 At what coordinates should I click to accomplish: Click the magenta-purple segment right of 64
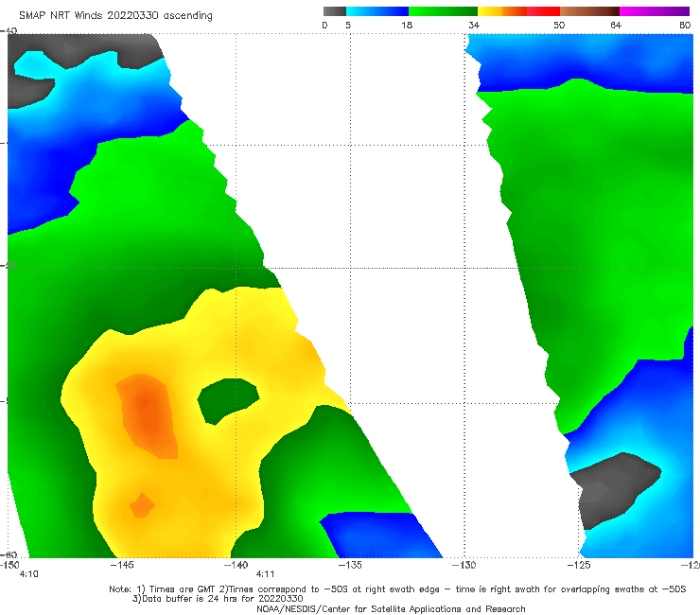655,11
